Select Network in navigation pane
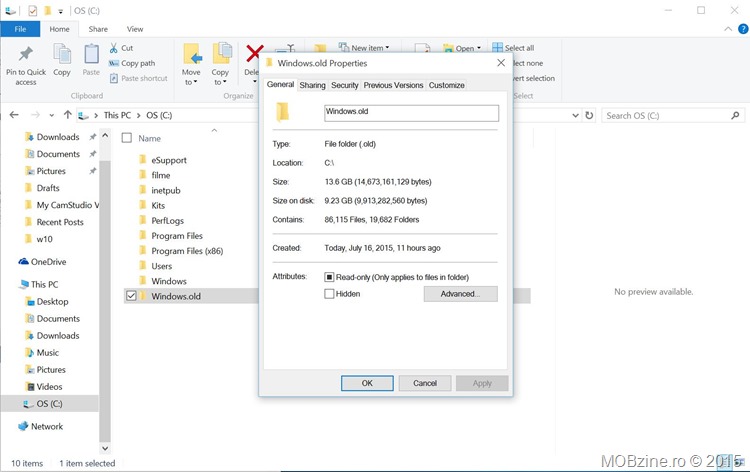750x472 pixels. click(x=47, y=426)
